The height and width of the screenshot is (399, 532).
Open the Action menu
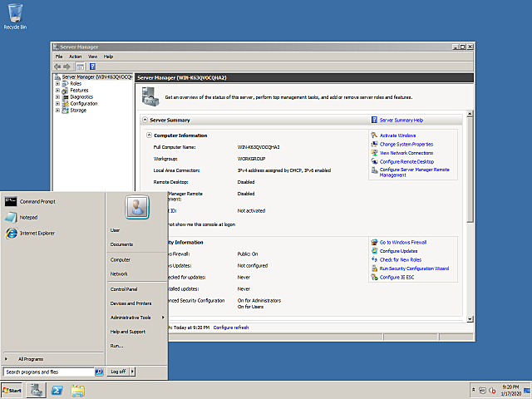point(76,57)
